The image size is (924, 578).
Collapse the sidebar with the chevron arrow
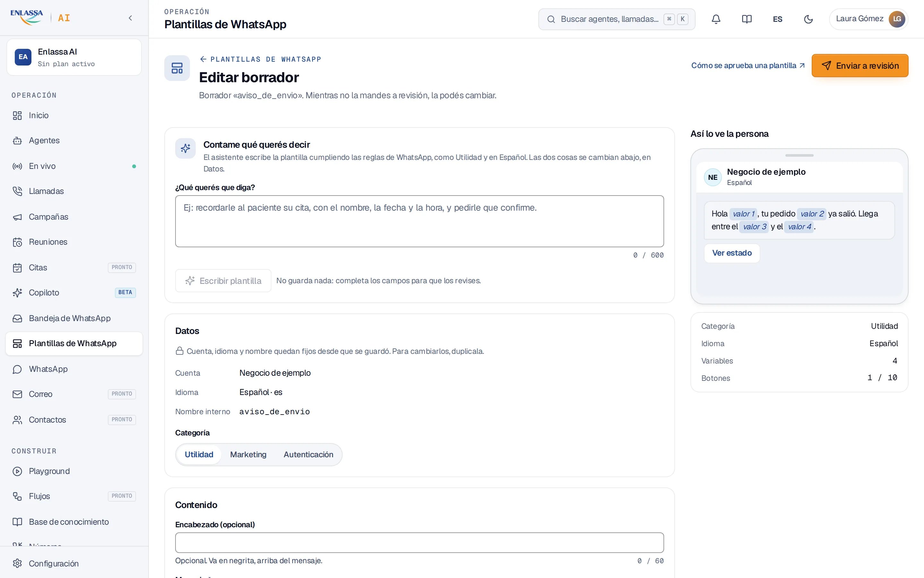click(130, 18)
